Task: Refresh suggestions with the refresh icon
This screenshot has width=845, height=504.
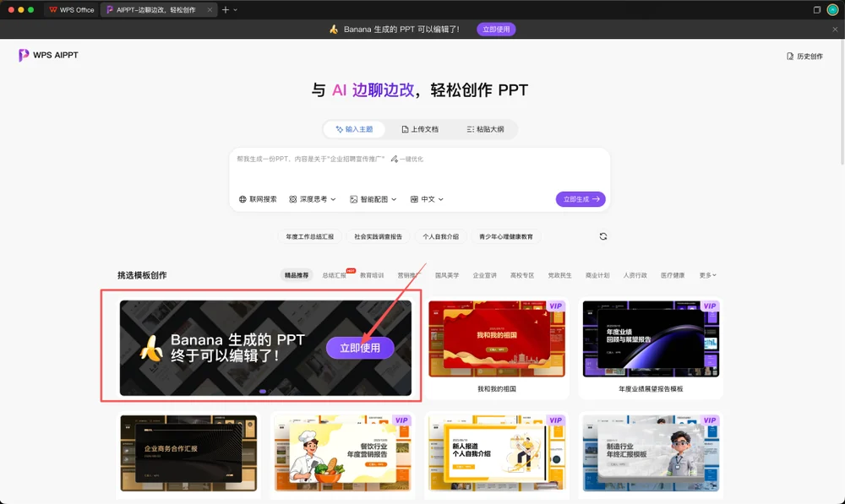Action: point(603,236)
